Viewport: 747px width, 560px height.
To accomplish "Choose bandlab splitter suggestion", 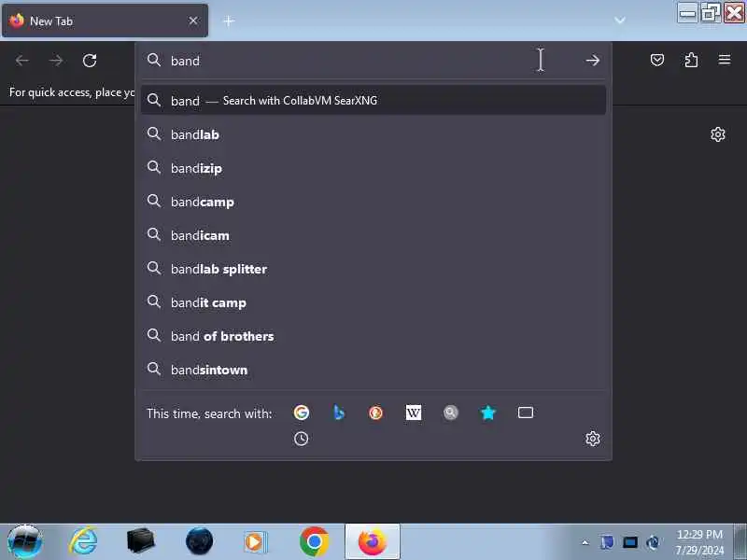I will pos(373,269).
